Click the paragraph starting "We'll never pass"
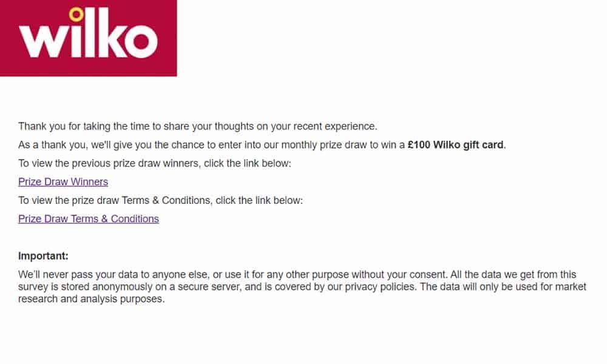607x364 pixels. (x=302, y=286)
